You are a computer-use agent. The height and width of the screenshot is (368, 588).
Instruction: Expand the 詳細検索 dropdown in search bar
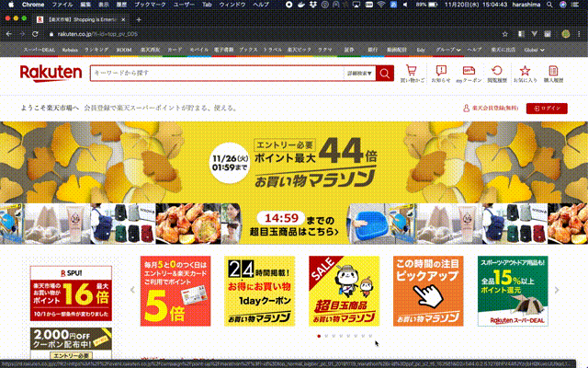pos(359,74)
